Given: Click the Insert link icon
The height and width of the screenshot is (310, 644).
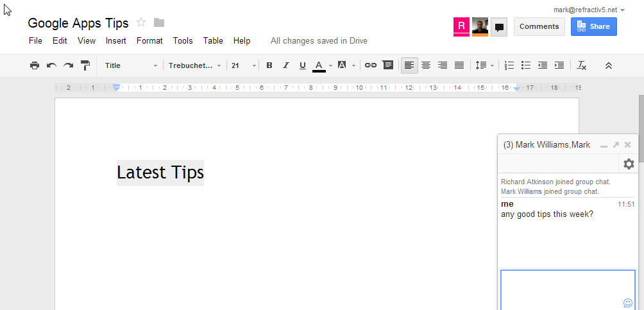Looking at the screenshot, I should click(371, 65).
